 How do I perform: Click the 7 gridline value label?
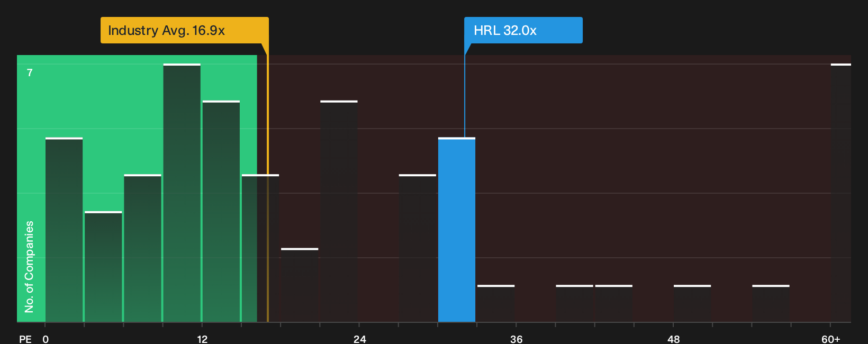point(30,73)
